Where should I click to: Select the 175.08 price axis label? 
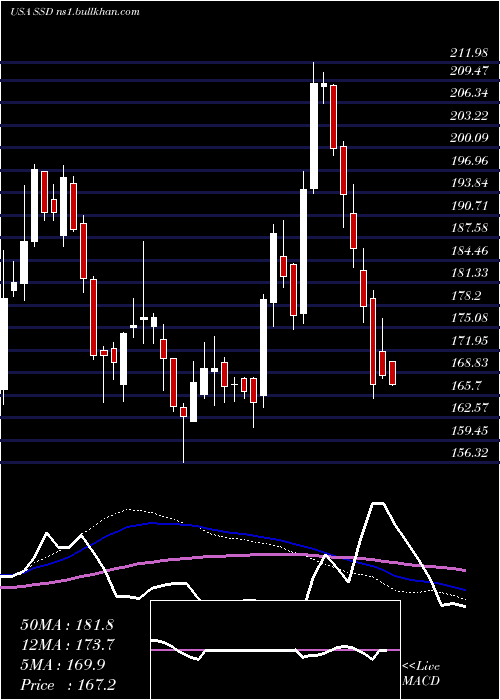(469, 318)
